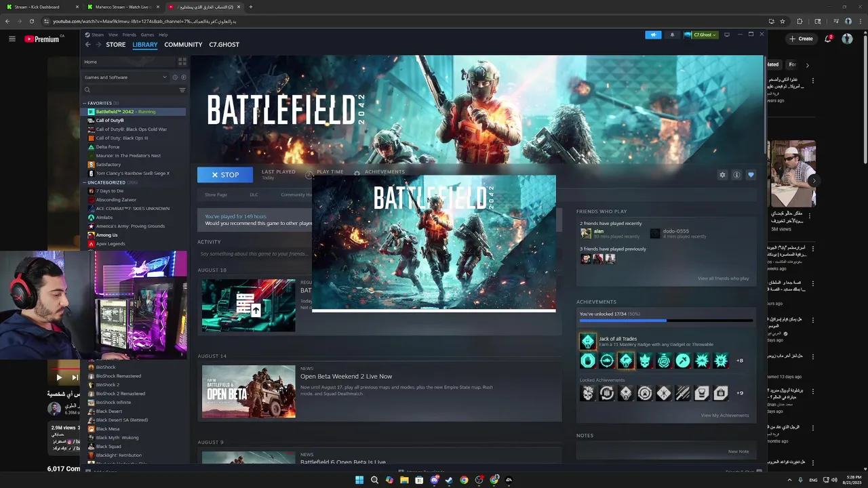Click YouTube Create button
Image resolution: width=868 pixels, height=488 pixels.
pyautogui.click(x=801, y=39)
